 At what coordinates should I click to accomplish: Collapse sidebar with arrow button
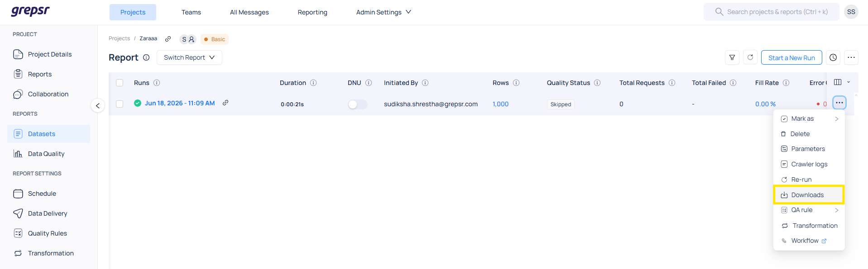tap(98, 105)
